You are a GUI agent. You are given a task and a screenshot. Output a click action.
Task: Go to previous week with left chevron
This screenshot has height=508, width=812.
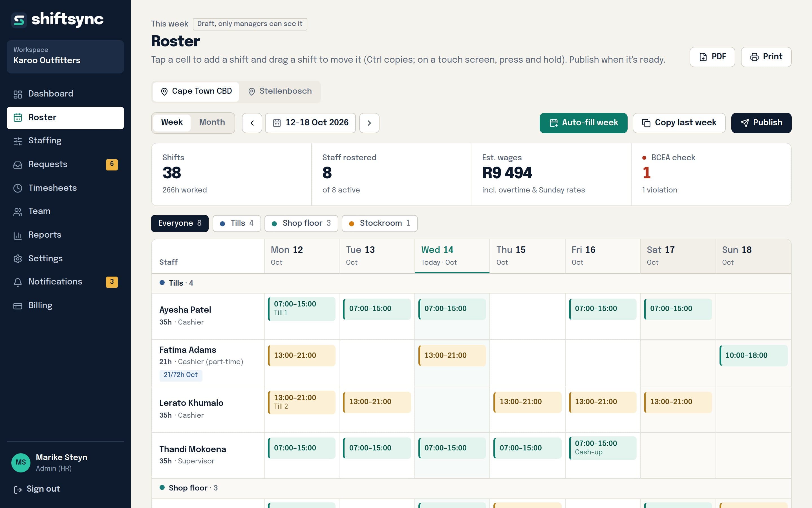252,123
